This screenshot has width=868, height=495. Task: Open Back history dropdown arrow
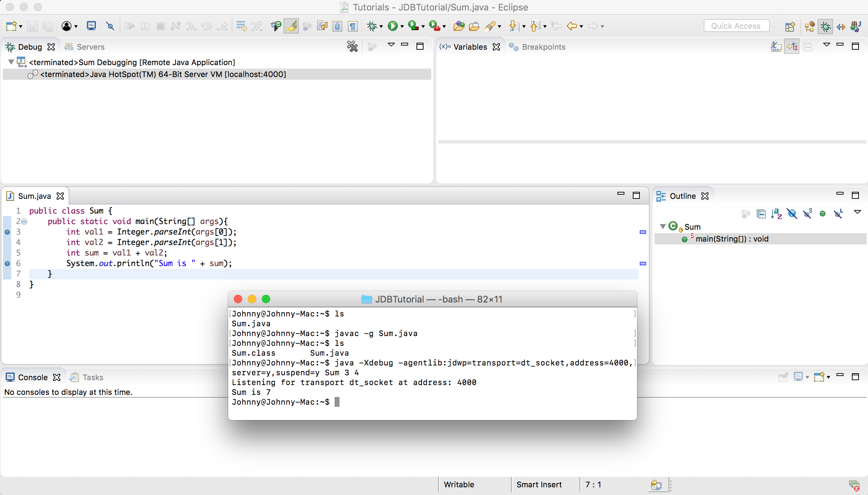click(581, 27)
